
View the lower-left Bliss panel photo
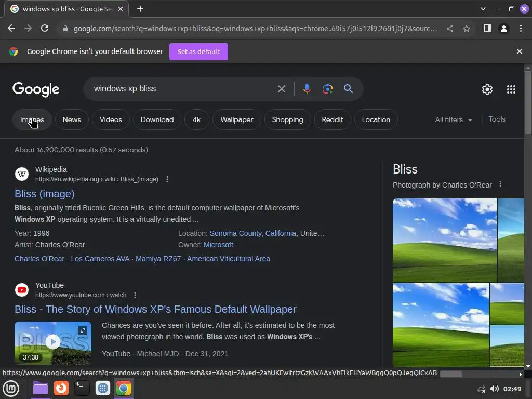441,325
